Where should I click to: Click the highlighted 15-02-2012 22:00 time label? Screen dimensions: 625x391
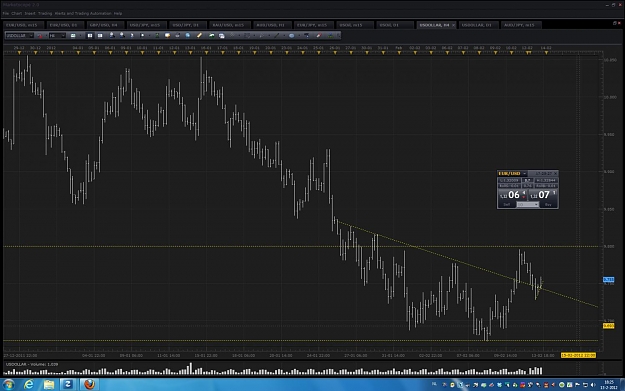(x=578, y=355)
